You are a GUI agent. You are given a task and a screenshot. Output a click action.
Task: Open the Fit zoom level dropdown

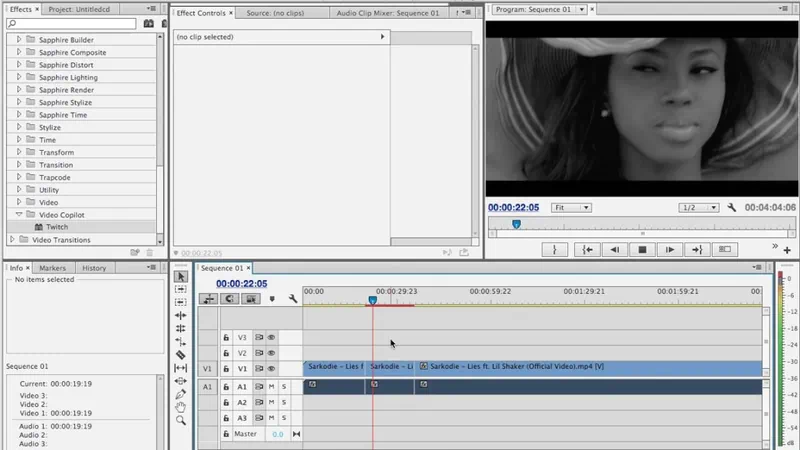click(x=571, y=208)
